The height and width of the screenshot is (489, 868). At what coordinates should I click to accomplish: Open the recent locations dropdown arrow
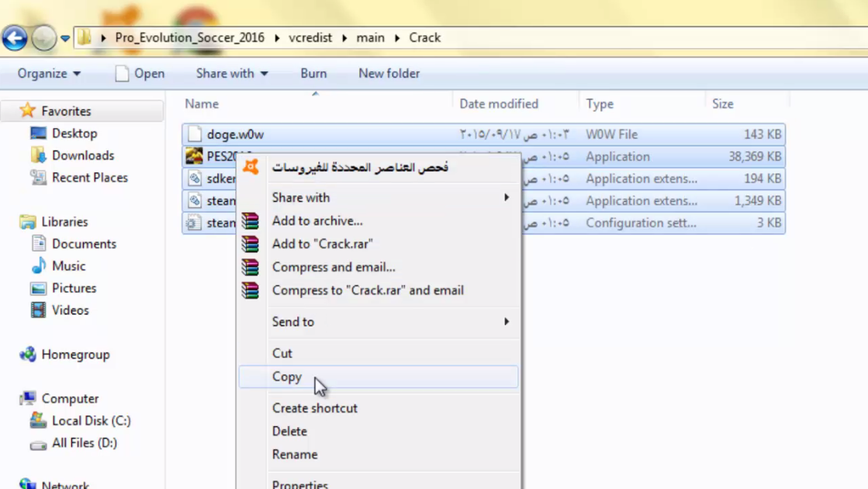64,39
